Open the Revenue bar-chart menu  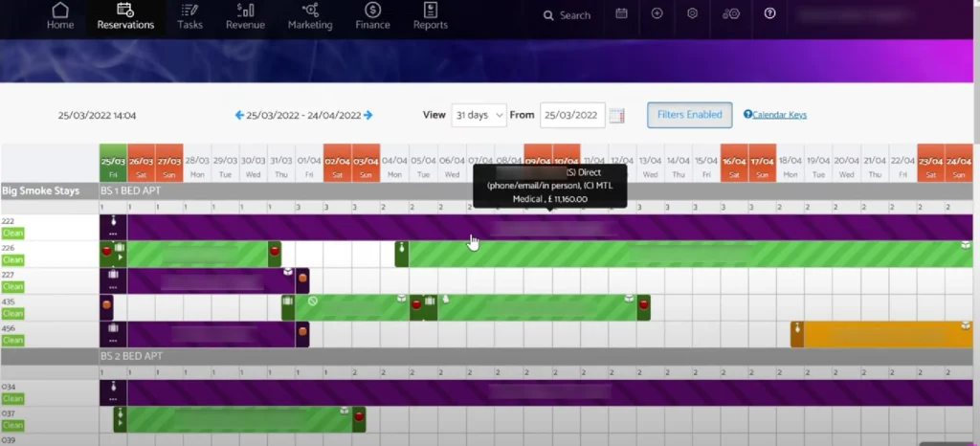click(x=245, y=16)
